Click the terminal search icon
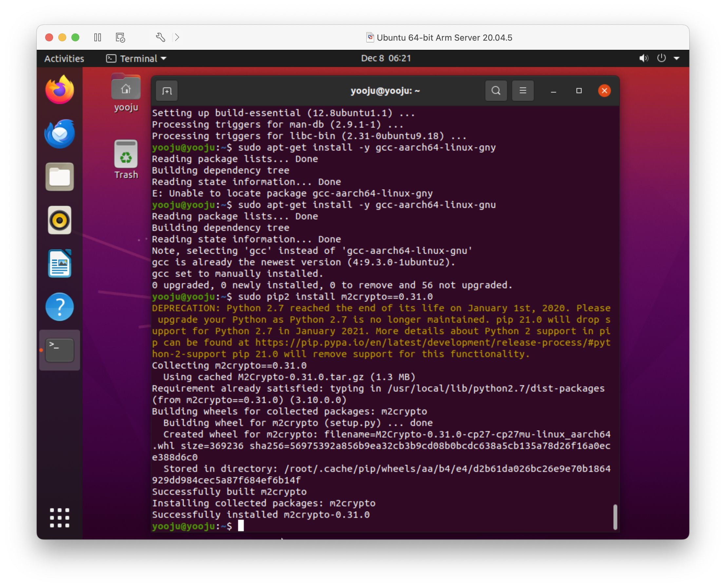 pyautogui.click(x=496, y=91)
